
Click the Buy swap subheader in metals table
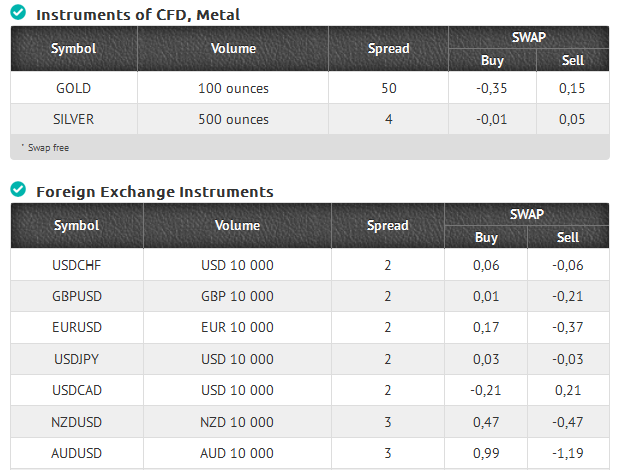point(492,60)
